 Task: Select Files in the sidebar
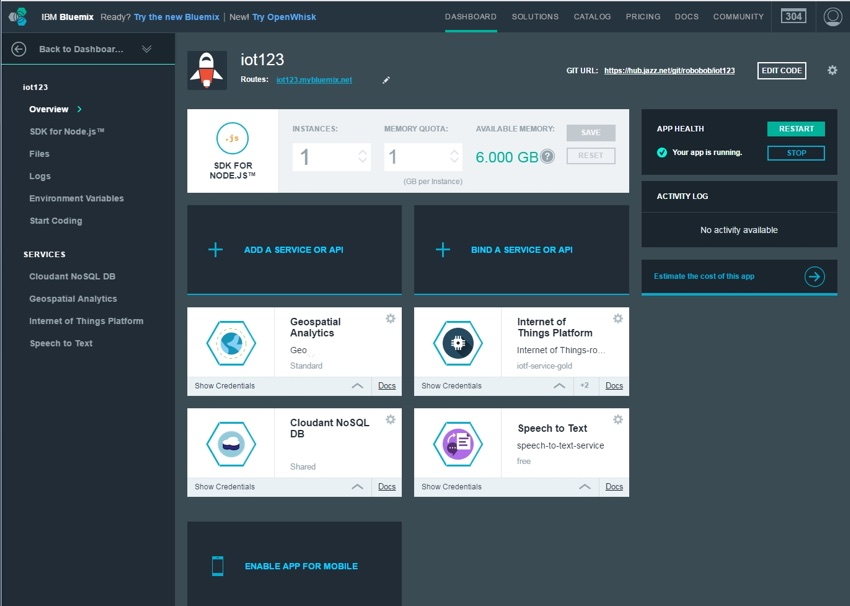[x=39, y=154]
